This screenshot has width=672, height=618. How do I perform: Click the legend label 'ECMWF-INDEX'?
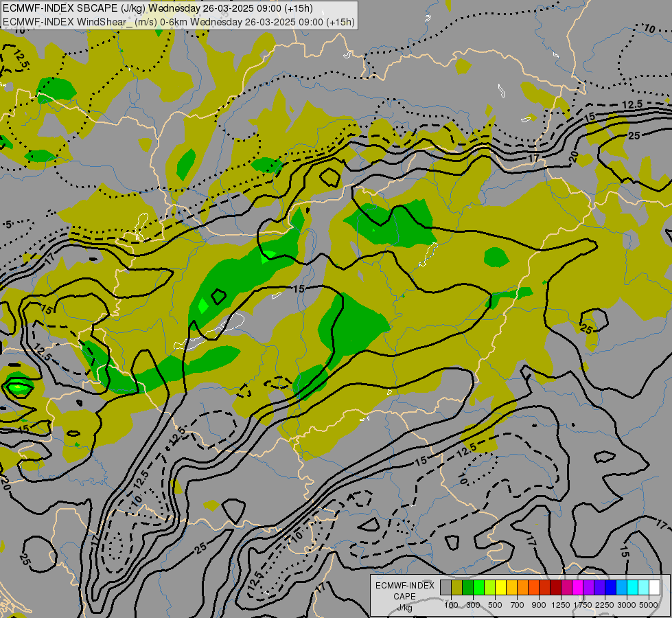(404, 586)
